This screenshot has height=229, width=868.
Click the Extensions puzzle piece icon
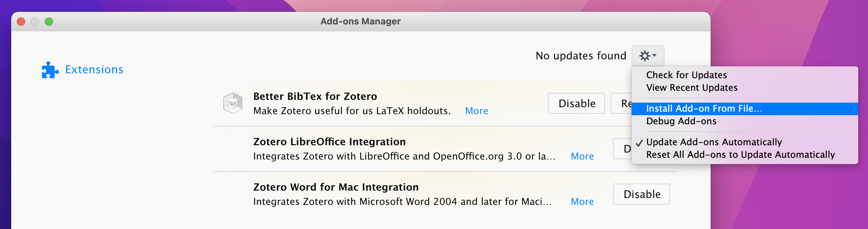tap(50, 70)
